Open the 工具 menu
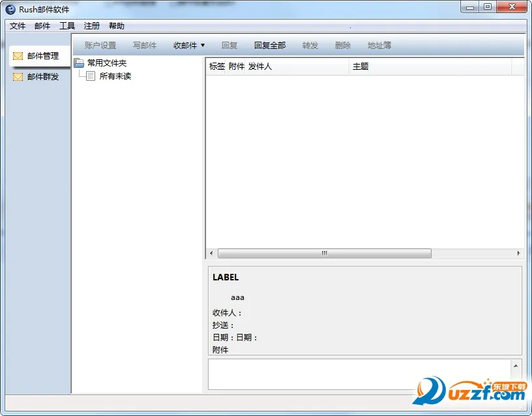532x416 pixels. (67, 26)
